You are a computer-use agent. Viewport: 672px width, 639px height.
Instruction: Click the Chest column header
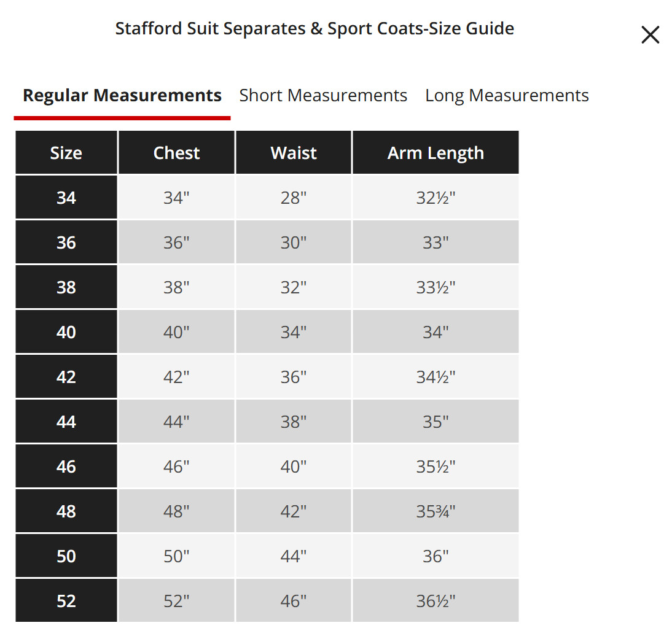[x=176, y=153]
